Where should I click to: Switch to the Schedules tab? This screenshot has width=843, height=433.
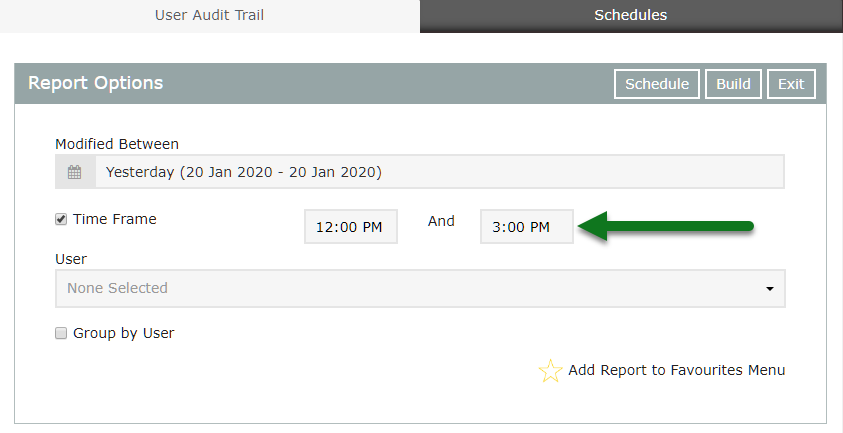[x=630, y=15]
